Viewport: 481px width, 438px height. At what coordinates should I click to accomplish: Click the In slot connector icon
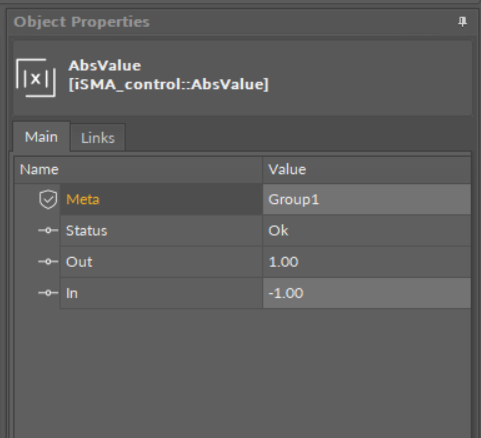click(x=48, y=293)
